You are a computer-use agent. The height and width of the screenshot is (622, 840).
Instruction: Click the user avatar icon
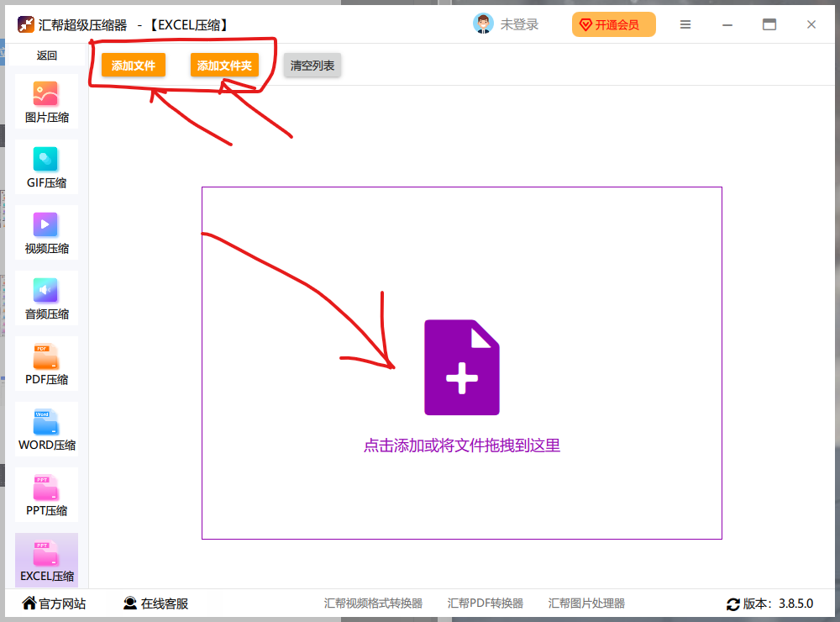tap(483, 24)
